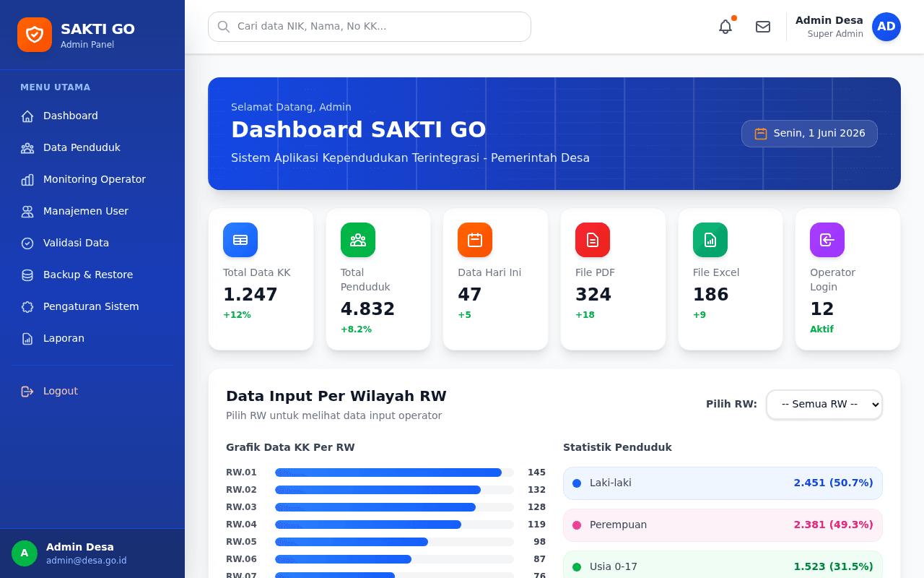
Task: Click the search field Cari data NIK
Action: 370,27
